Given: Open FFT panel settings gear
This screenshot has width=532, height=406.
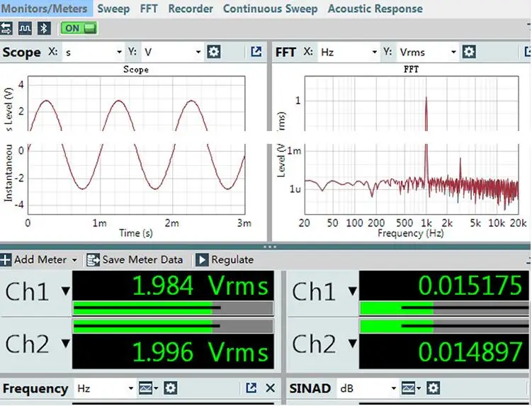Looking at the screenshot, I should pos(470,52).
